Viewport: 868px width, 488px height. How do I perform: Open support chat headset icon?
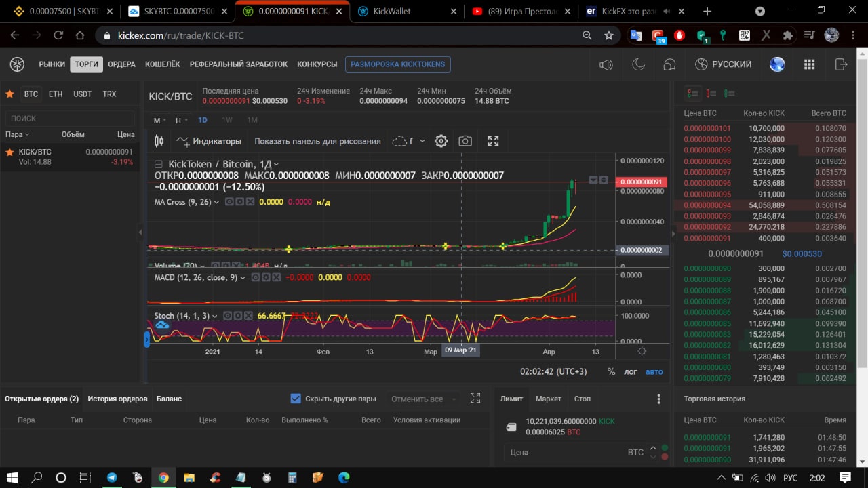669,64
